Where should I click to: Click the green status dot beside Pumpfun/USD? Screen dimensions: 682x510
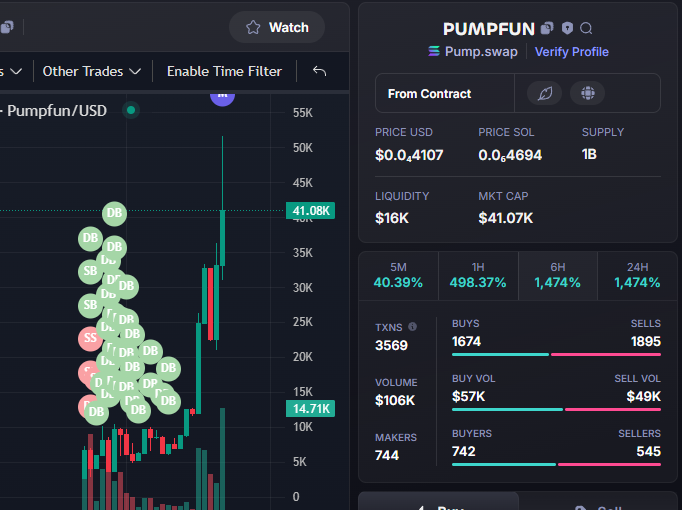[131, 110]
